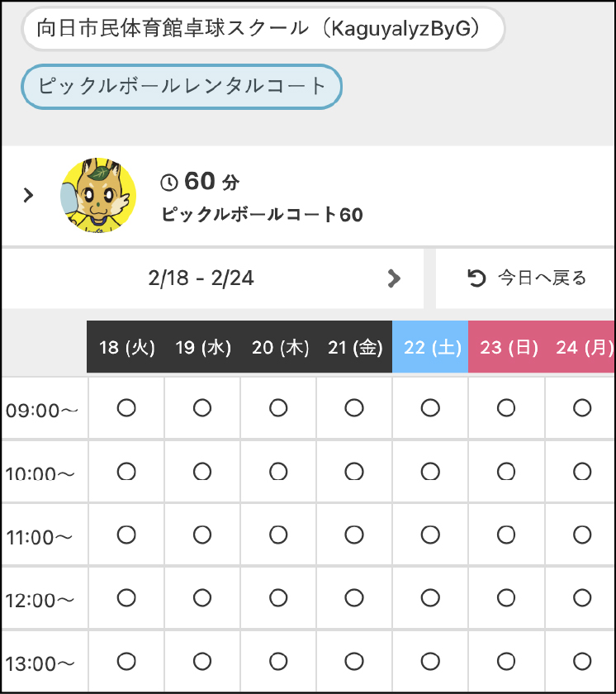Click the 今日へ戻る return button
616x694 pixels.
point(527,278)
